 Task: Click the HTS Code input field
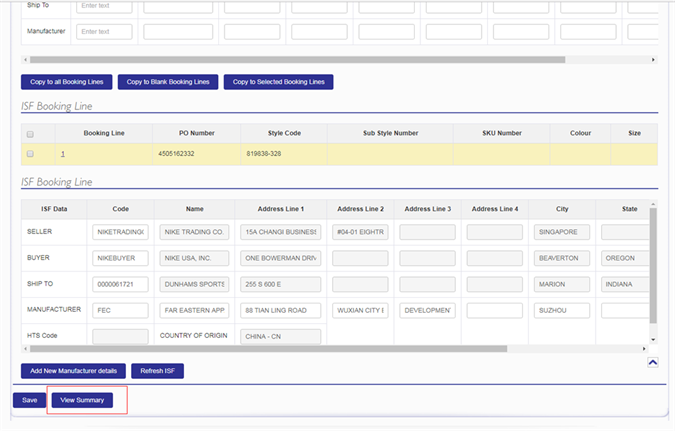120,336
